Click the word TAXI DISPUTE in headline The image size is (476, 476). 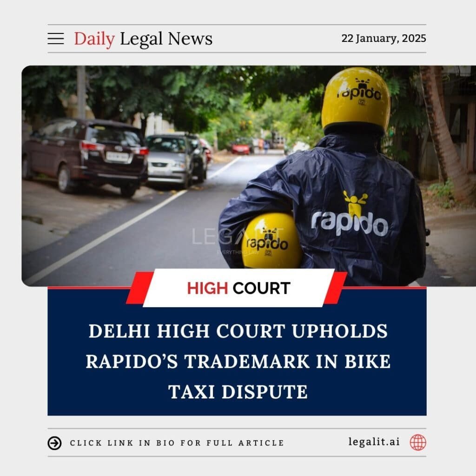click(238, 391)
